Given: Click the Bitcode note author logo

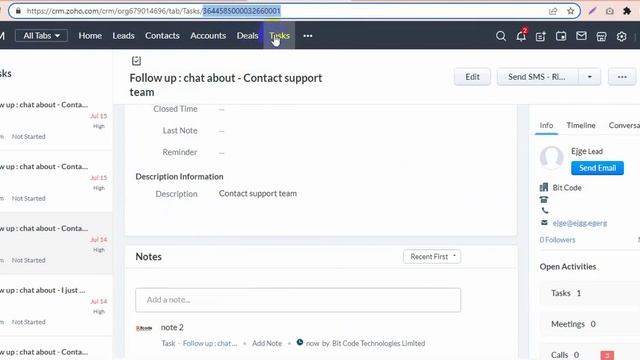Looking at the screenshot, I should pos(144,328).
